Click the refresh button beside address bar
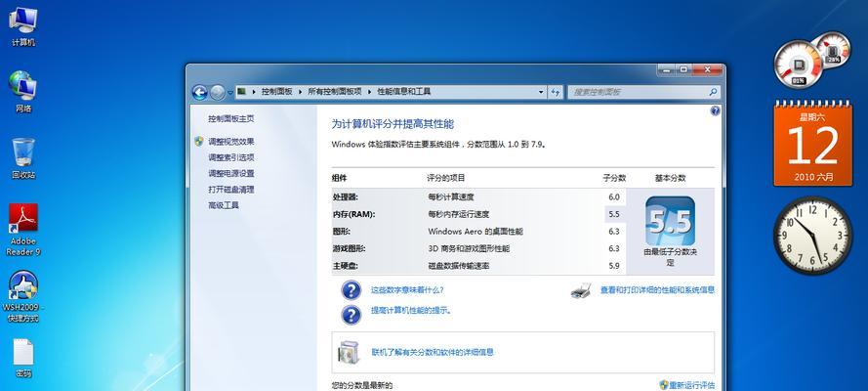 coord(556,92)
